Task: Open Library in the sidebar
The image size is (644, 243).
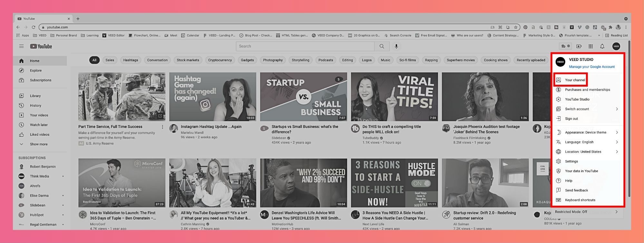Action: pyautogui.click(x=40, y=96)
